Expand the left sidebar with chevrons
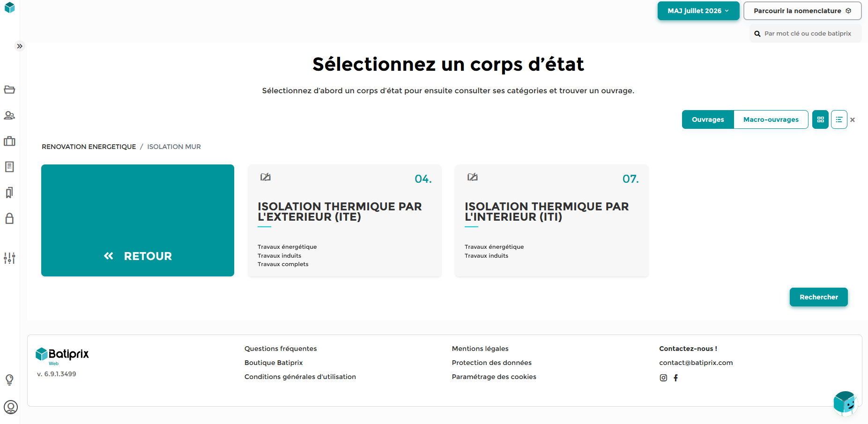The image size is (868, 424). 20,46
